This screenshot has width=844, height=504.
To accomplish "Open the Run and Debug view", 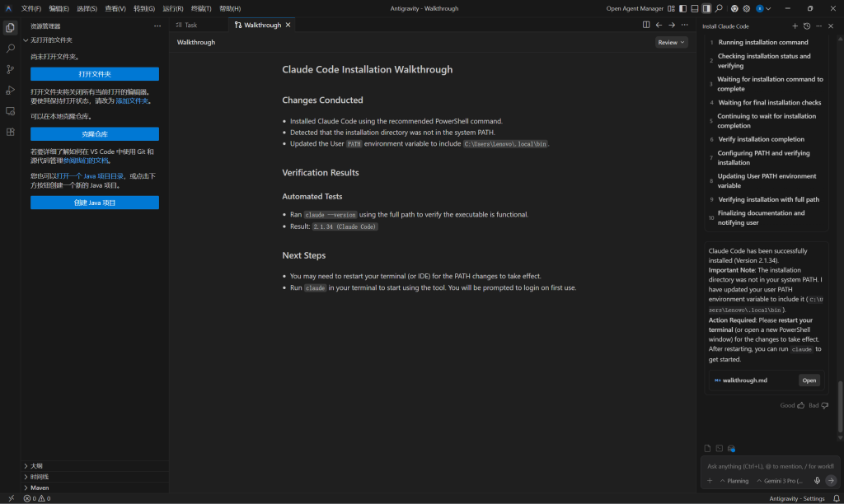I will click(10, 90).
